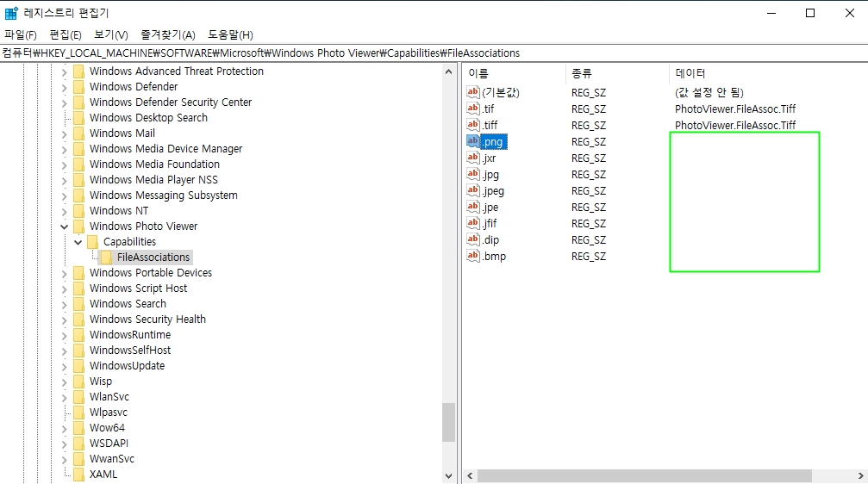
Task: Expand the Windows Defender Security Center key
Action: click(x=64, y=102)
